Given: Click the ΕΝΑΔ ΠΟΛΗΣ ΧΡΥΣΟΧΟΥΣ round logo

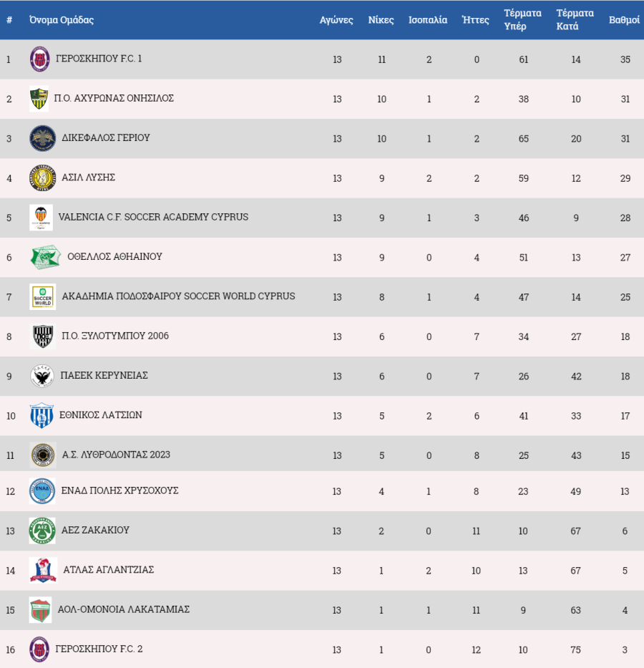Looking at the screenshot, I should 42,491.
